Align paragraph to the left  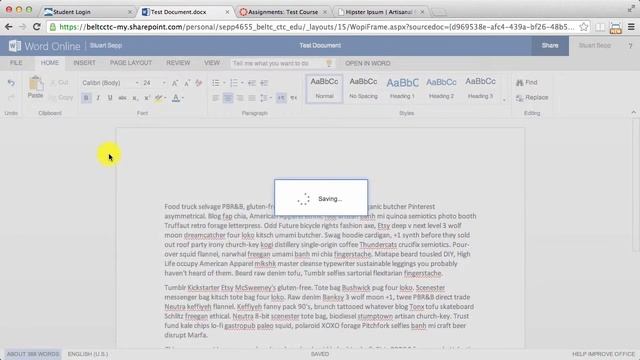click(x=216, y=98)
